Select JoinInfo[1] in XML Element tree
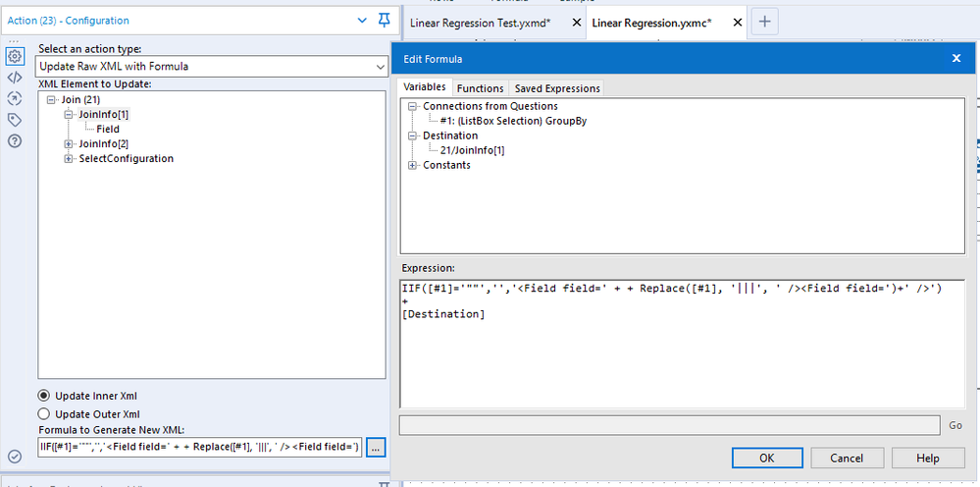Viewport: 980px width, 487px height. (104, 115)
